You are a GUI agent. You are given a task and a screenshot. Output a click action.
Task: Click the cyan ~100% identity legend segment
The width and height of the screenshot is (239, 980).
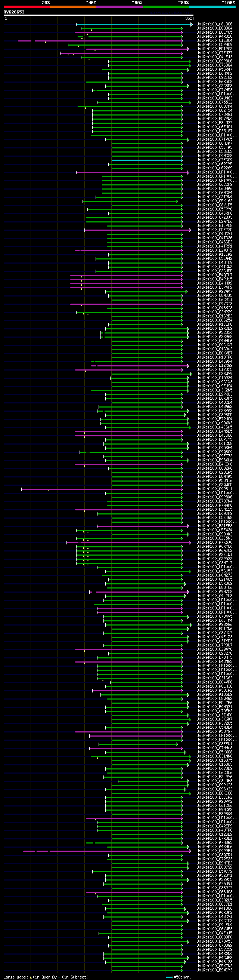(x=212, y=6)
